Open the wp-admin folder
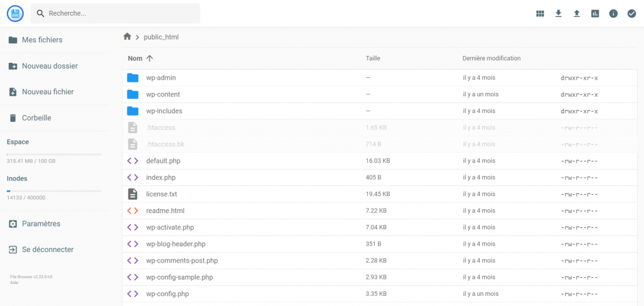Screen dimensions: 644x306 click(x=161, y=78)
